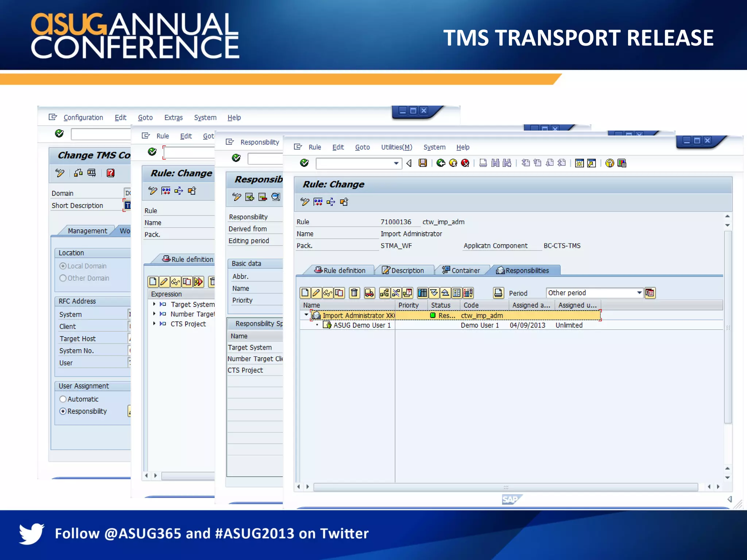
Task: Click the STMA_WF package value
Action: coord(396,246)
